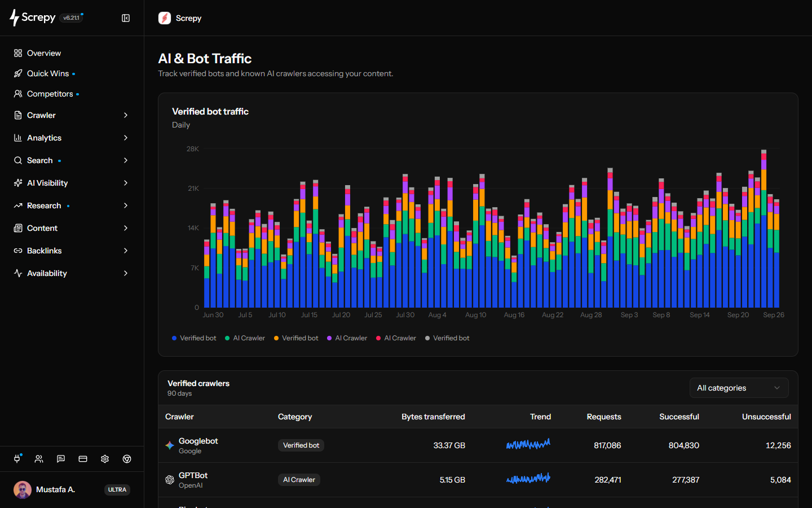812x508 pixels.
Task: Click the Sep 26 tallest chart bar
Action: [x=764, y=229]
